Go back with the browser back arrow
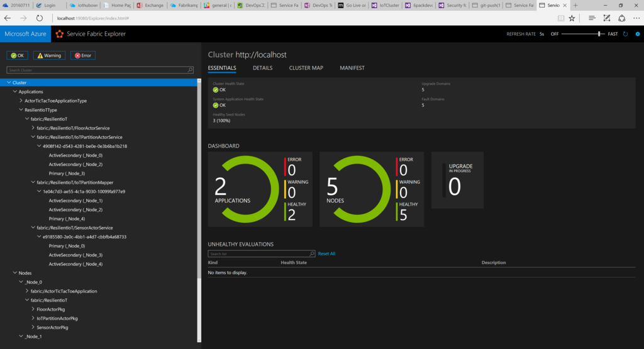The image size is (644, 349). 8,18
